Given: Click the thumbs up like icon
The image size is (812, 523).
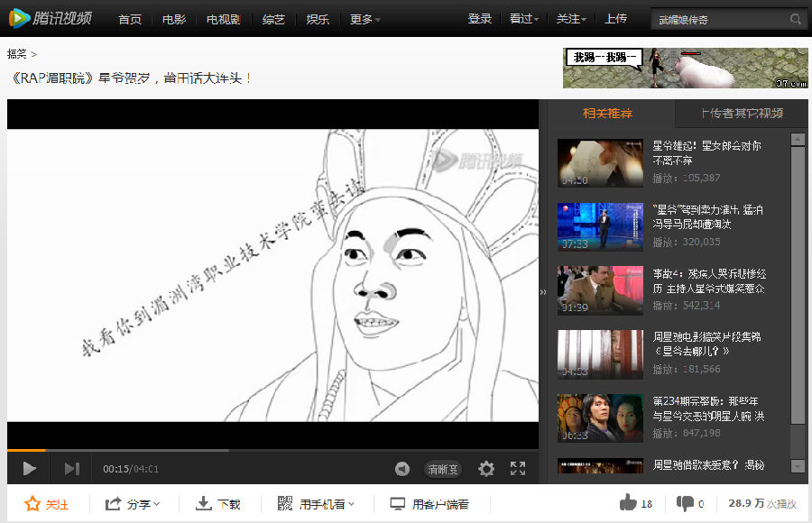Looking at the screenshot, I should 628,503.
